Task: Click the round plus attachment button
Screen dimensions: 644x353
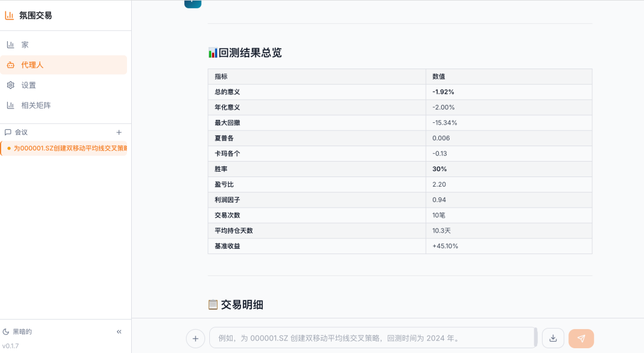Action: click(196, 339)
